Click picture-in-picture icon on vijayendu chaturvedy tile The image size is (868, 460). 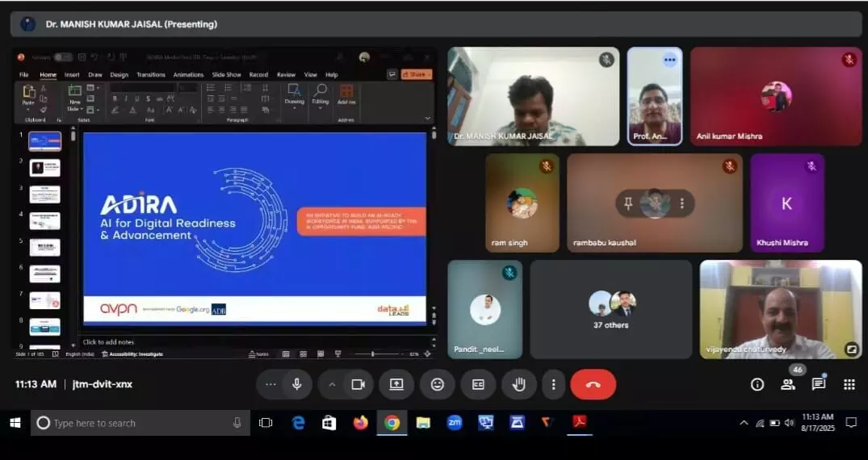[x=851, y=349]
